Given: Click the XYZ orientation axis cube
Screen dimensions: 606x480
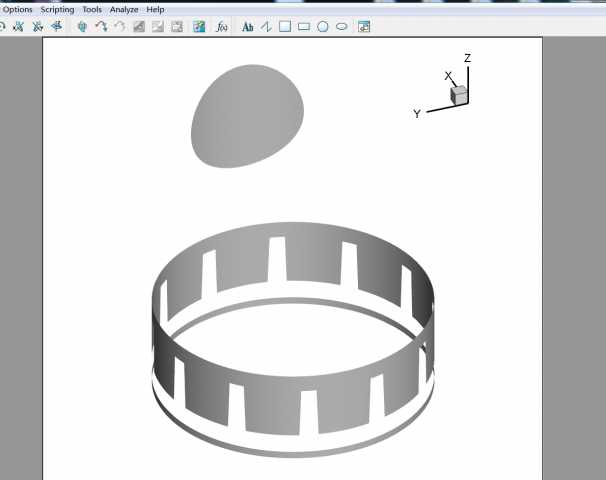Looking at the screenshot, I should 459,94.
